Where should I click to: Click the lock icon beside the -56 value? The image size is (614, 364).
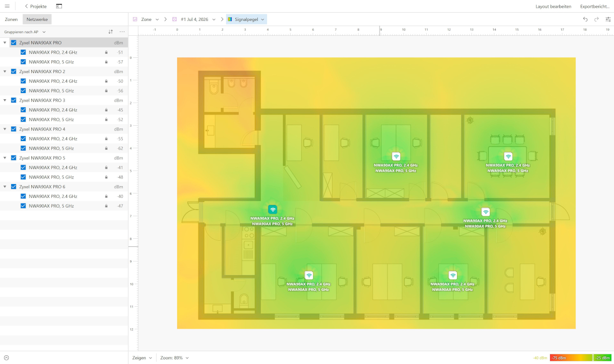click(x=106, y=90)
